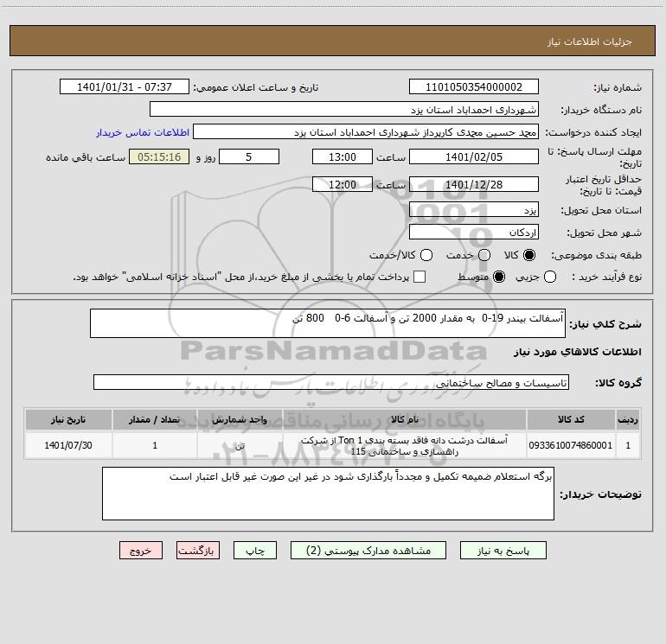Open مشاهده مدارک پیوستی (2) attachments
The height and width of the screenshot is (644, 666).
coord(368,550)
